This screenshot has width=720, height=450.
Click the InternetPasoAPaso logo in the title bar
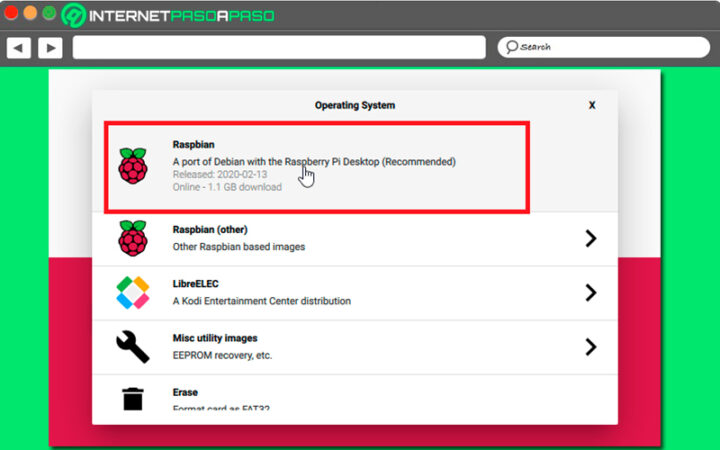click(x=168, y=16)
